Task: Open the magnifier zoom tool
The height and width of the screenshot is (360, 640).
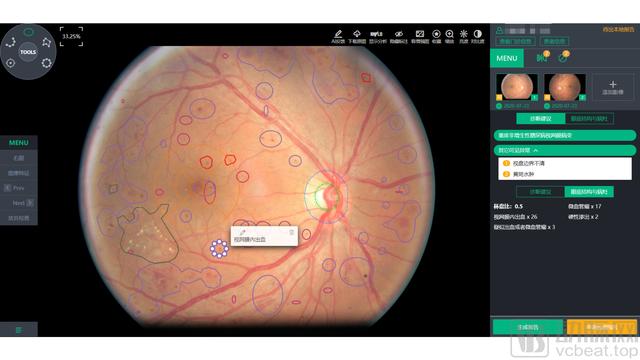Action: [449, 34]
